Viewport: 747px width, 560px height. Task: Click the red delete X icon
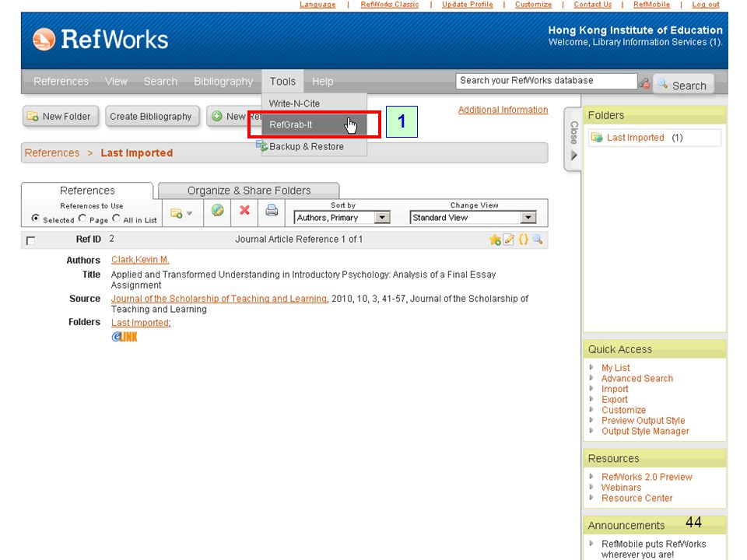[245, 210]
